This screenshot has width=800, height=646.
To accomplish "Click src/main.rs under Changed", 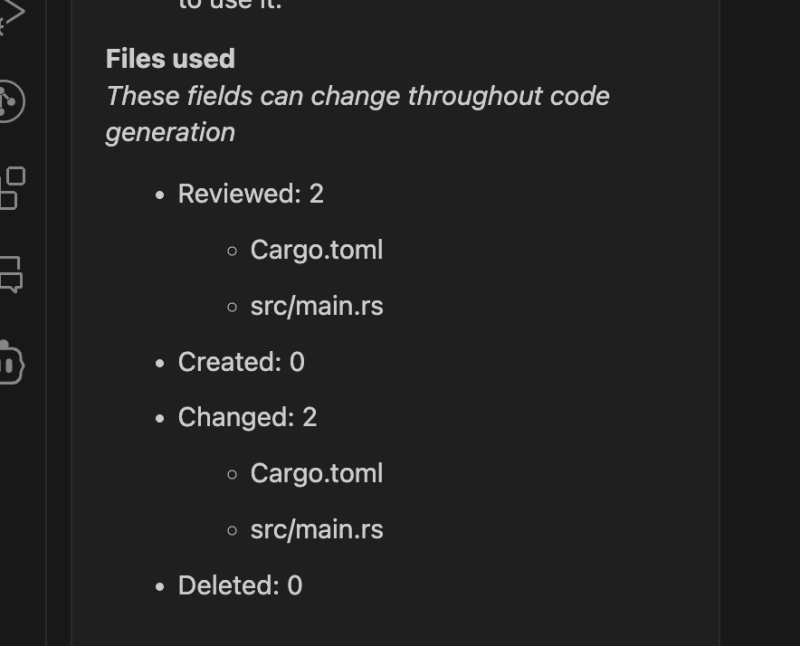I will click(x=316, y=529).
